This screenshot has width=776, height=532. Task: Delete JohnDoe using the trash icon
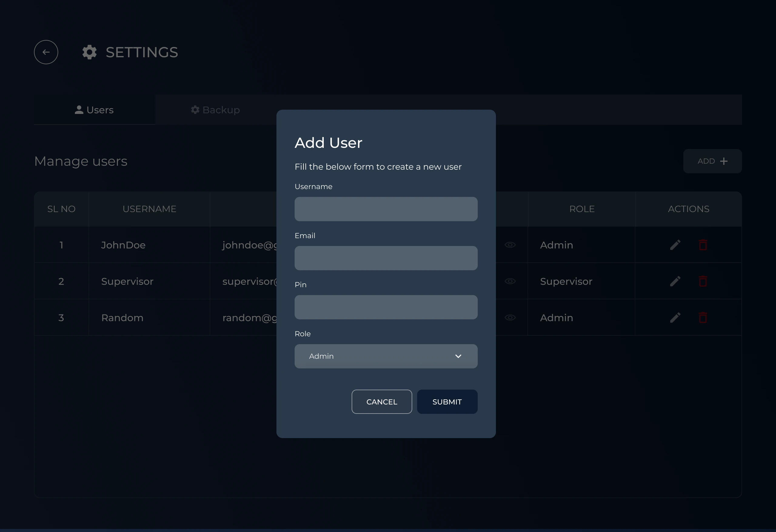(703, 244)
